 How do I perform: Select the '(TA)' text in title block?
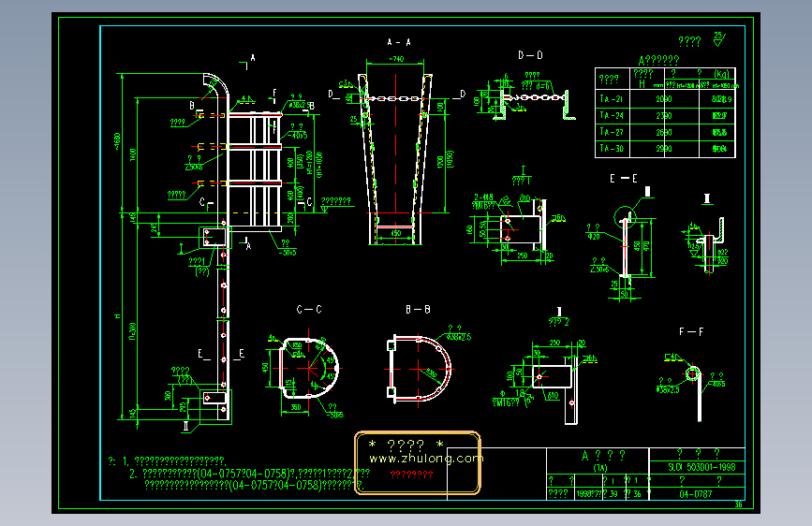(x=599, y=467)
